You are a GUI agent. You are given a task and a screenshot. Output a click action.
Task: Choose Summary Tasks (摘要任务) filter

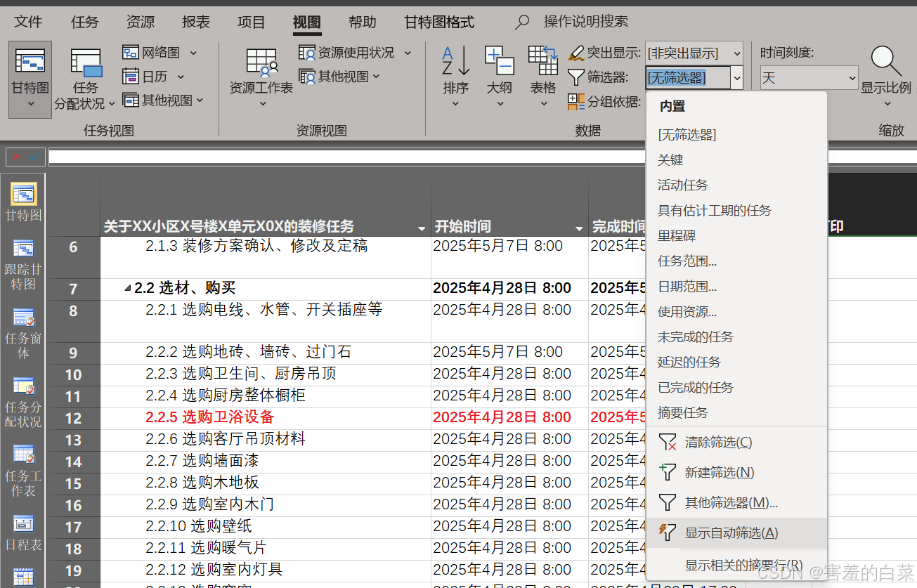coord(736,413)
